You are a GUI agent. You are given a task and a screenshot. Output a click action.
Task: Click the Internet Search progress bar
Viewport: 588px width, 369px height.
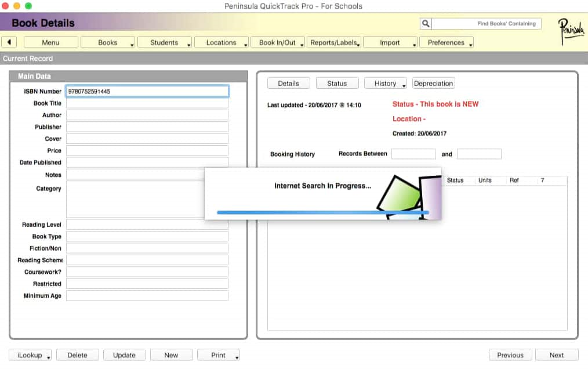pos(323,212)
